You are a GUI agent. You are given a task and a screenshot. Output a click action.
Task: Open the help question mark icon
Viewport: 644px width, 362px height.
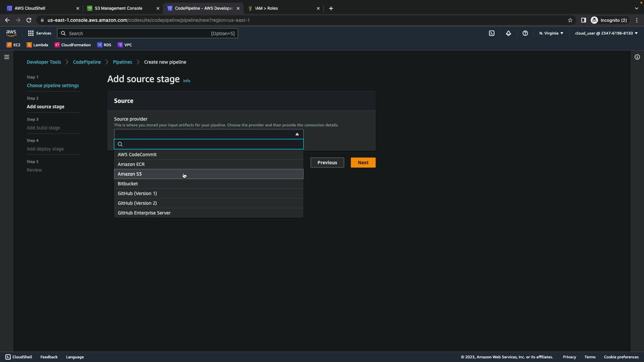click(x=525, y=33)
